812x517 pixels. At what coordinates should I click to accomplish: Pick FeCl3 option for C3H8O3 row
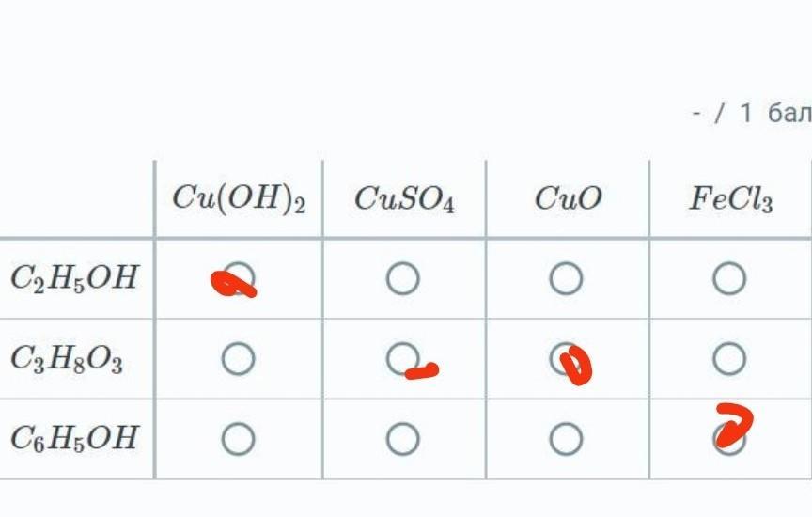tap(729, 359)
